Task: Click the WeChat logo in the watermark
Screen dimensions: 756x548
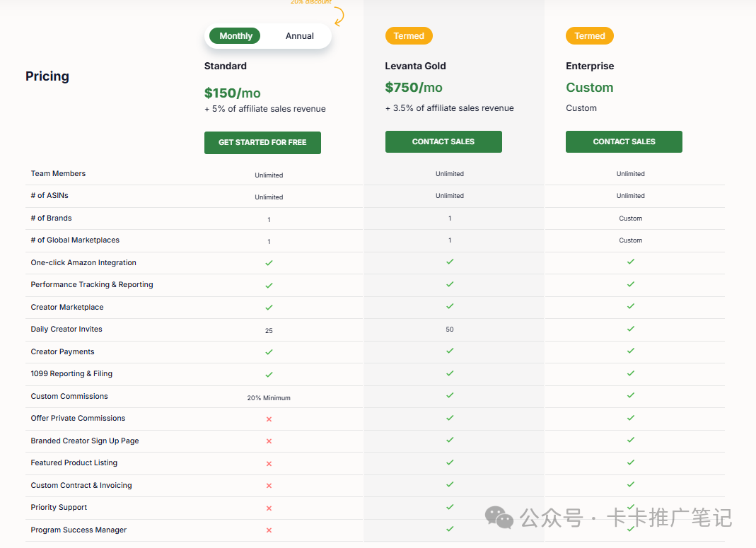Action: 499,518
